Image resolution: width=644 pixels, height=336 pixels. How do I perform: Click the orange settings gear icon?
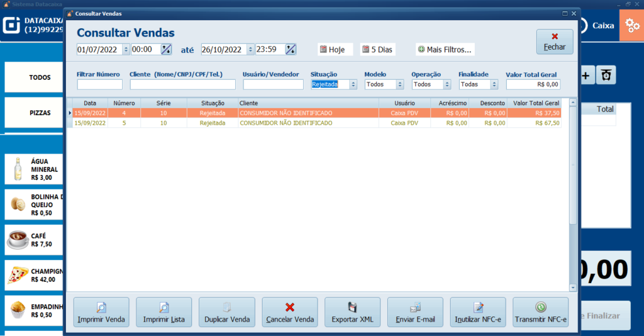point(631,26)
